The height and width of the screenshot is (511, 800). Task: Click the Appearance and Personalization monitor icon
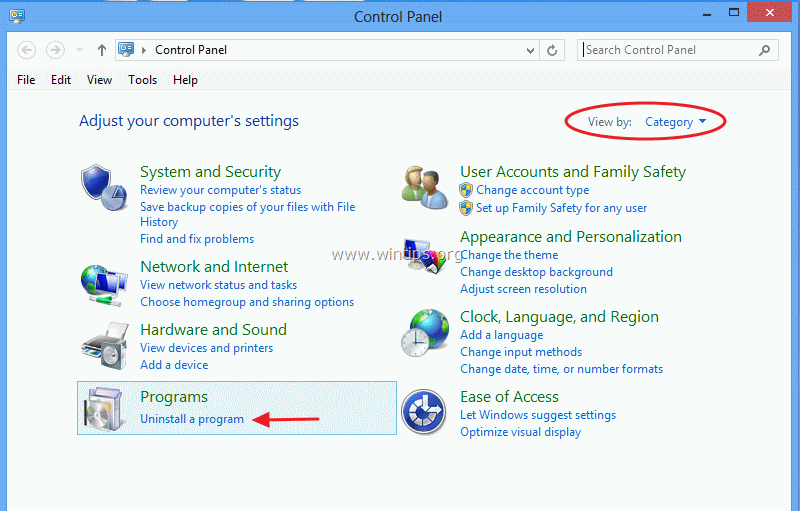pyautogui.click(x=424, y=257)
